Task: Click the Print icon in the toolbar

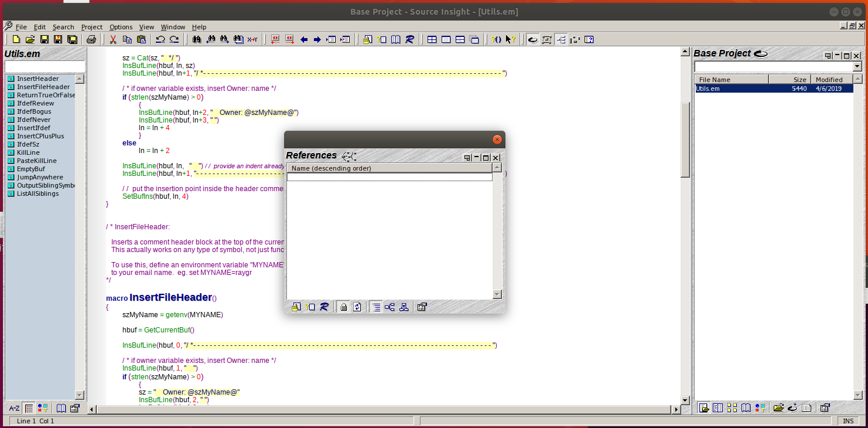Action: (92, 39)
